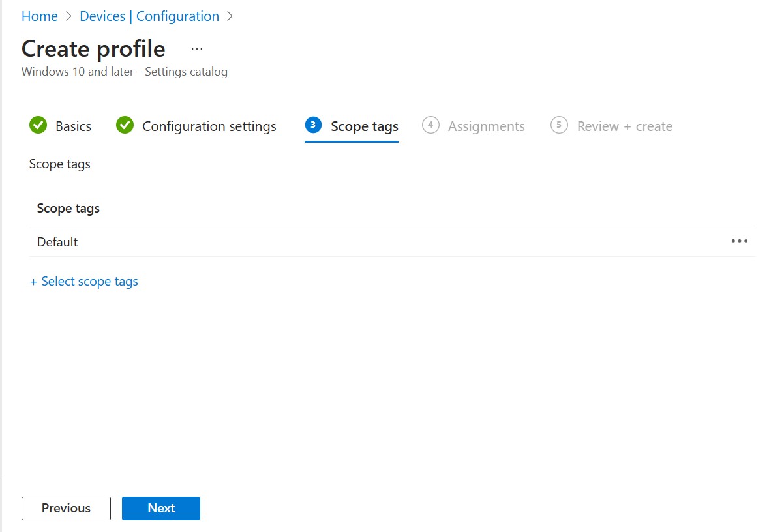Viewport: 769px width, 532px height.
Task: Click the Windows 10 and later subtitle text
Action: (125, 72)
